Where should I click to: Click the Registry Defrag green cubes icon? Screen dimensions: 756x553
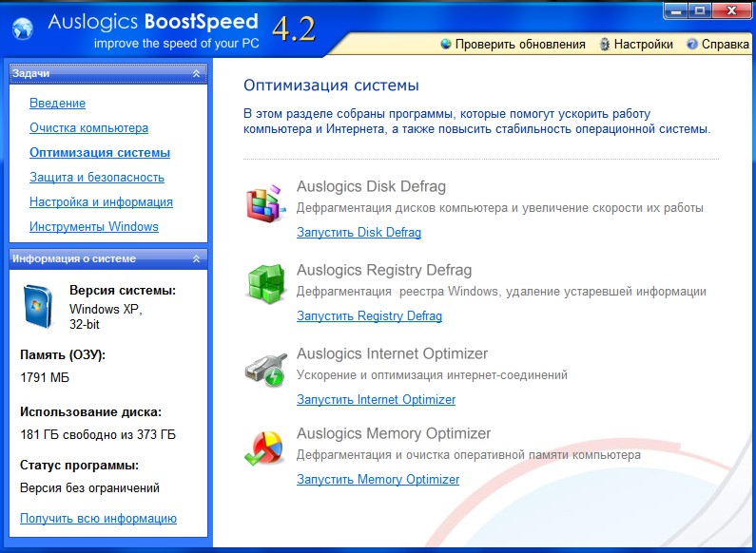coord(265,284)
